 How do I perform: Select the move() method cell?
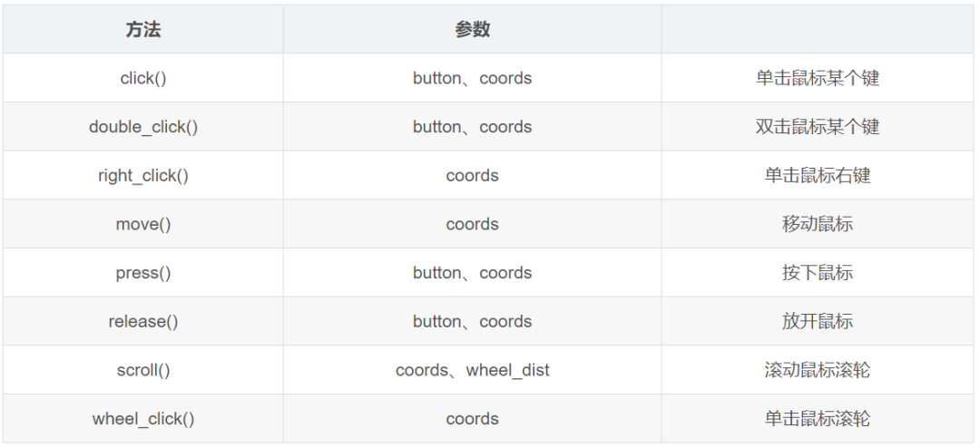(143, 224)
